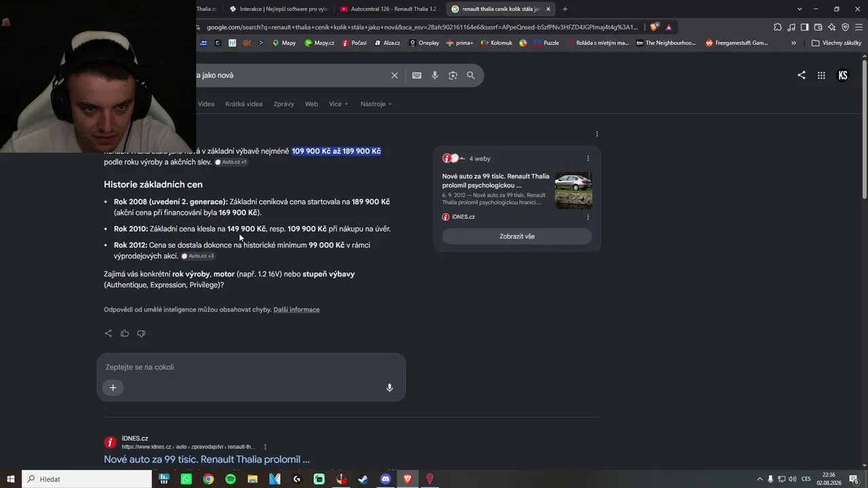Open the media control music note icon

click(x=791, y=27)
